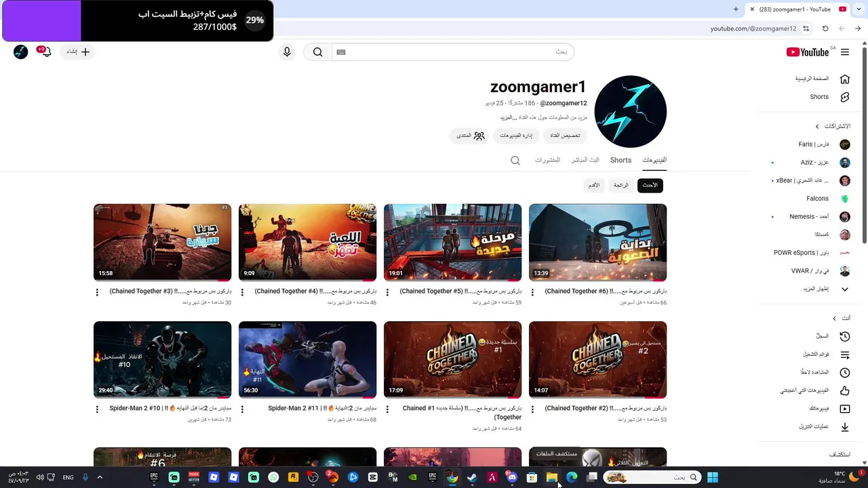This screenshot has height=488, width=868.
Task: Open the YouTube guide hamburger menu
Action: pyautogui.click(x=844, y=52)
